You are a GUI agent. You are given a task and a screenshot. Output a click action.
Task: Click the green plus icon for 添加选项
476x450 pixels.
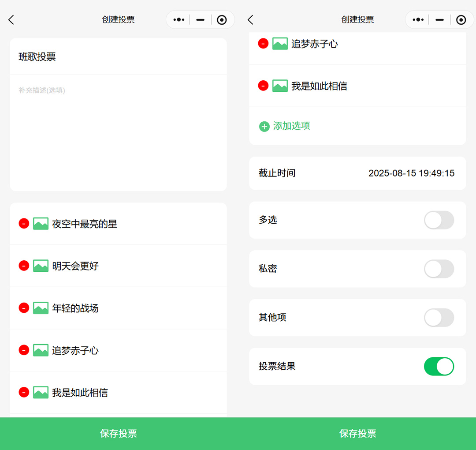264,127
